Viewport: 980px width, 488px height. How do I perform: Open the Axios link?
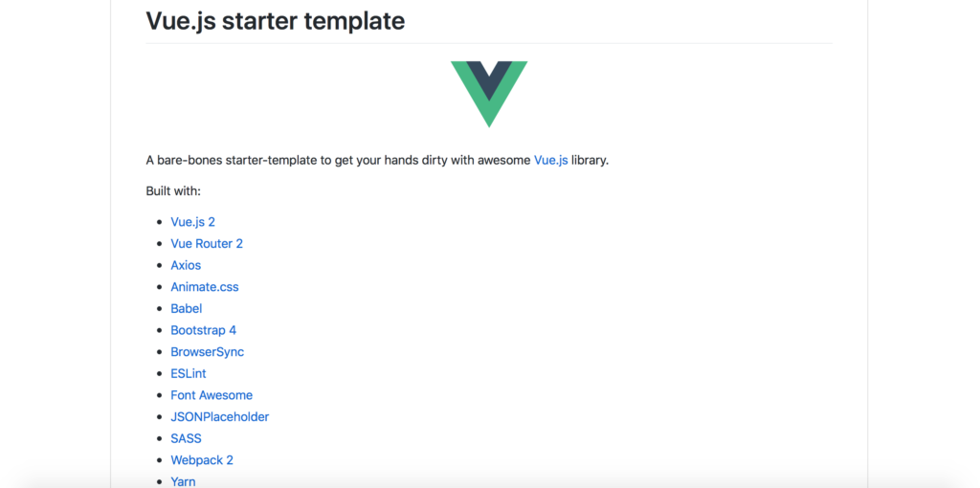186,265
